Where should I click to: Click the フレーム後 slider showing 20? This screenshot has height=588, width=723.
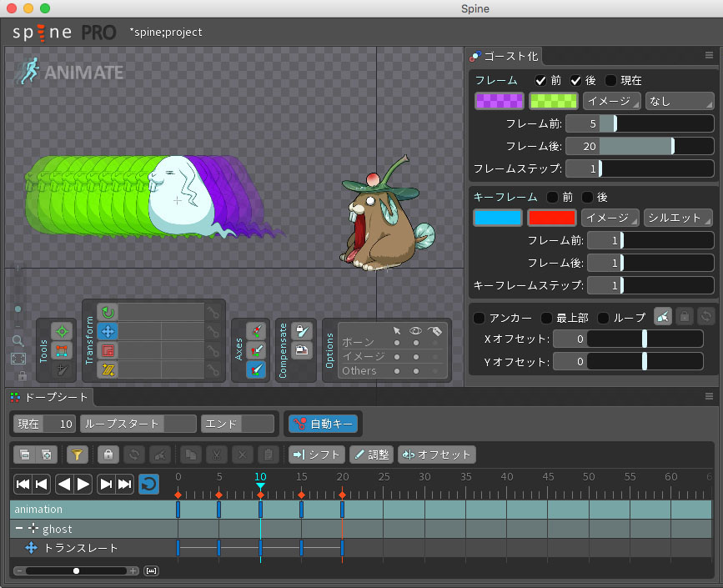coord(640,146)
